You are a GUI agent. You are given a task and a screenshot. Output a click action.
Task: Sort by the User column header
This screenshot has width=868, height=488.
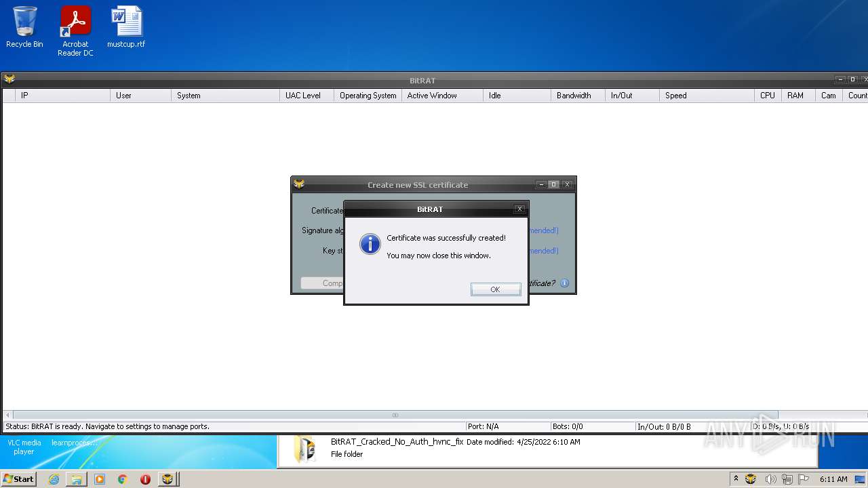tap(140, 96)
